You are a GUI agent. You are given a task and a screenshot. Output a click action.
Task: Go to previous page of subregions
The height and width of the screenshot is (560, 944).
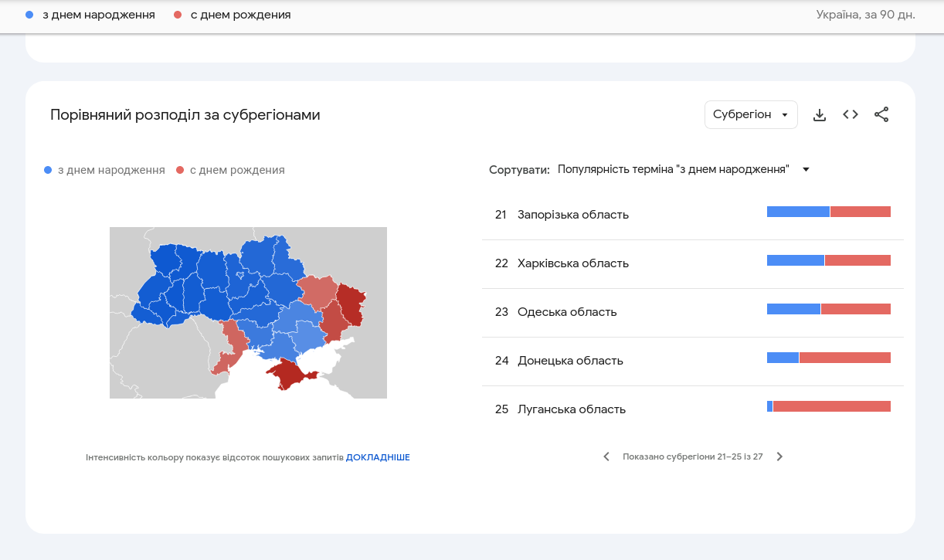click(606, 456)
